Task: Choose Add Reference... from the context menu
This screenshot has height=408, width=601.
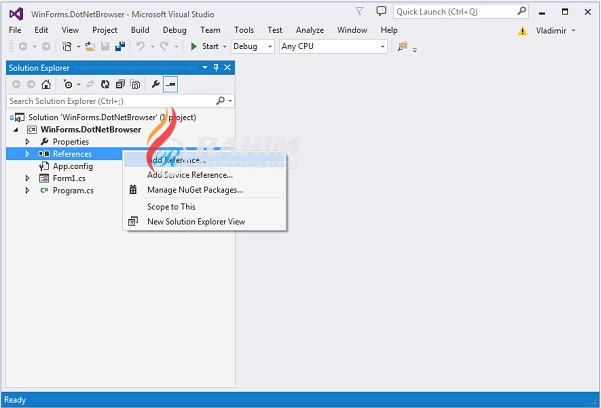Action: [205, 160]
